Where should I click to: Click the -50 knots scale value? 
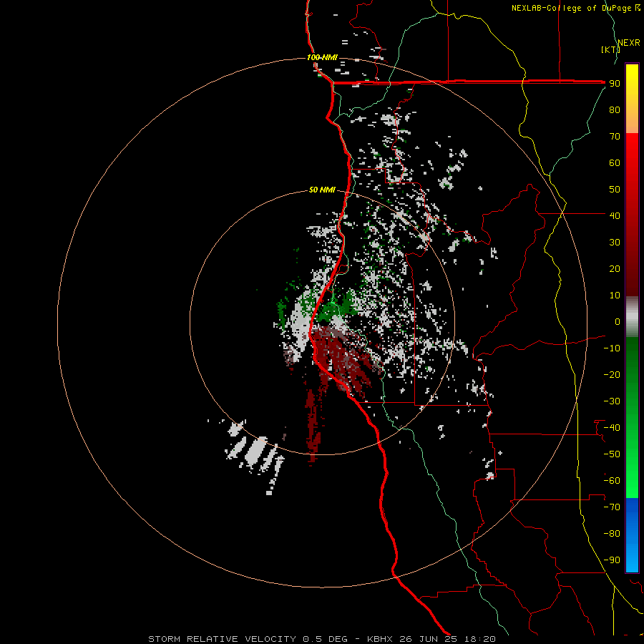pos(612,454)
